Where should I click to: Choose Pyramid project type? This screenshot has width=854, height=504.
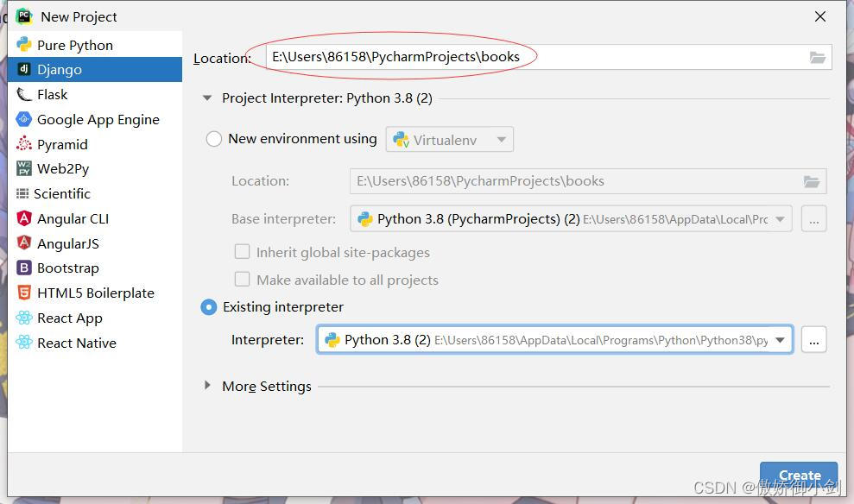click(95, 144)
